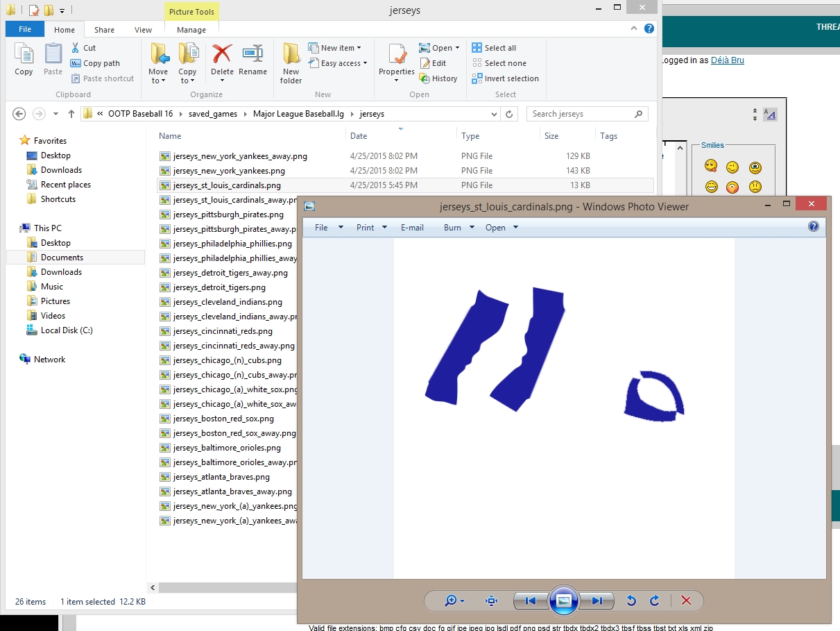Screen dimensions: 840x631
Task: Click Invert selection in the ribbon
Action: [505, 78]
